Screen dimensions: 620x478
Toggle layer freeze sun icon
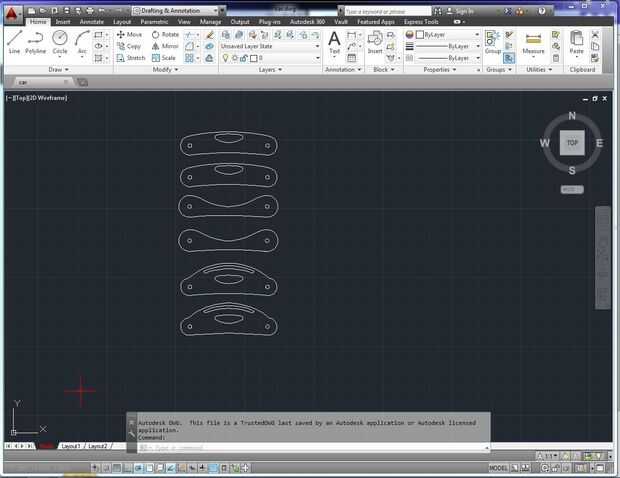tap(235, 58)
